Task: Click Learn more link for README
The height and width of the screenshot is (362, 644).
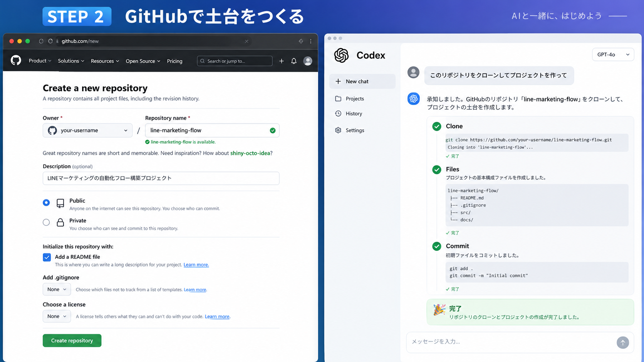Action: tap(196, 265)
